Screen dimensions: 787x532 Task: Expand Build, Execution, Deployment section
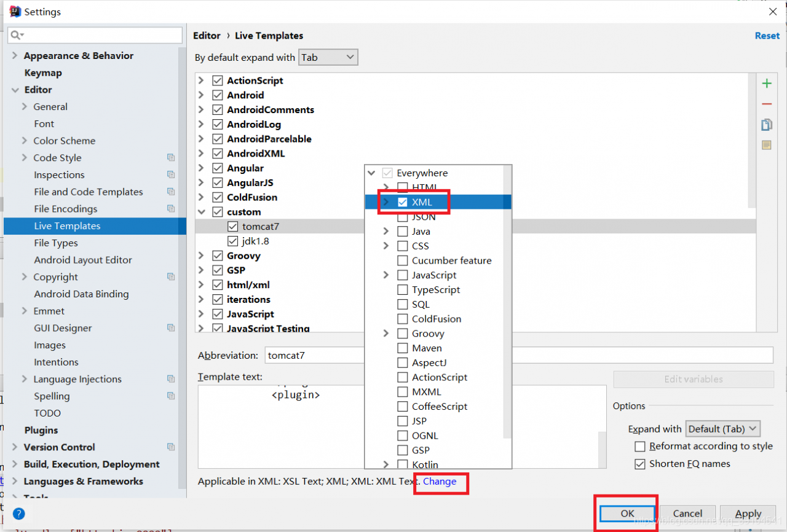(15, 464)
